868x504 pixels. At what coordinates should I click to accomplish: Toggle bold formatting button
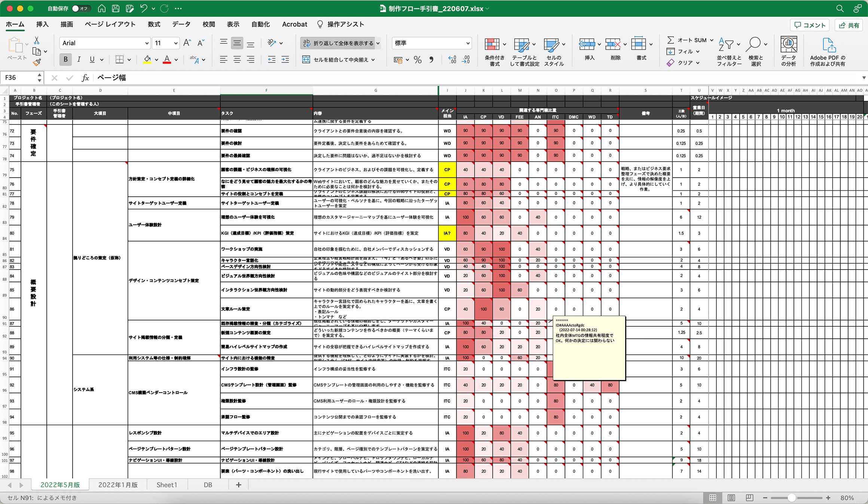[x=65, y=59]
